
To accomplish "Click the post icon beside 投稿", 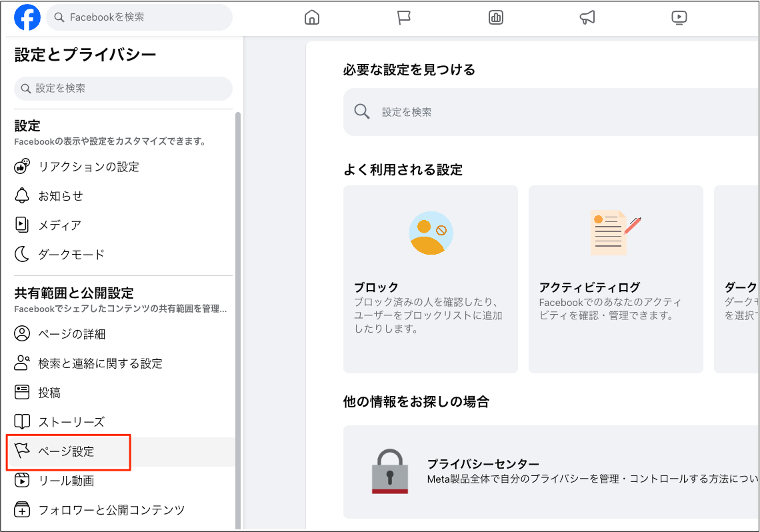I will pyautogui.click(x=22, y=393).
